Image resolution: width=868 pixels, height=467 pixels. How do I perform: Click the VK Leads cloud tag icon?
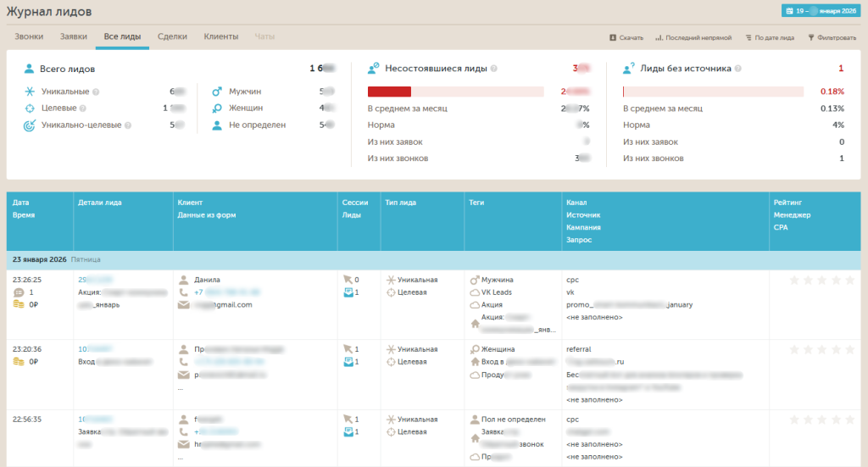(x=474, y=292)
